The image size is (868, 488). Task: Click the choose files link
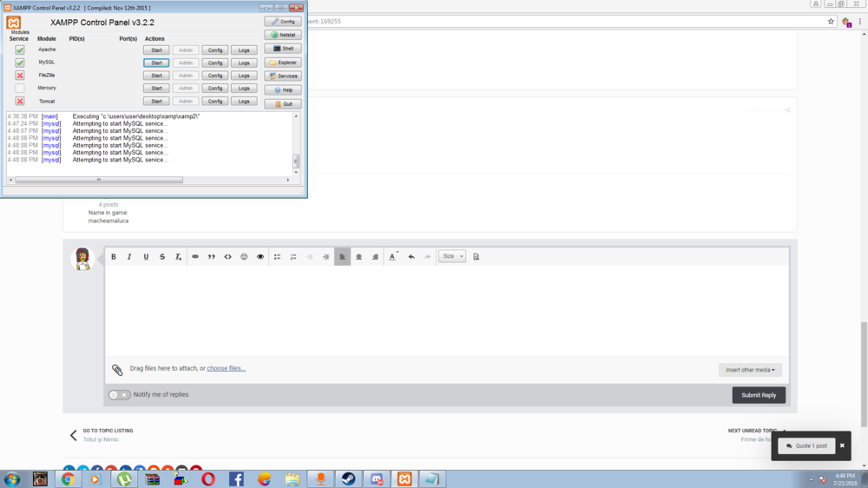point(226,368)
